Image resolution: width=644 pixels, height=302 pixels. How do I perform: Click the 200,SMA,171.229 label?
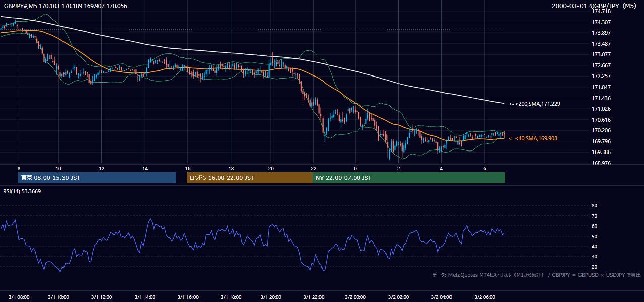coord(535,104)
